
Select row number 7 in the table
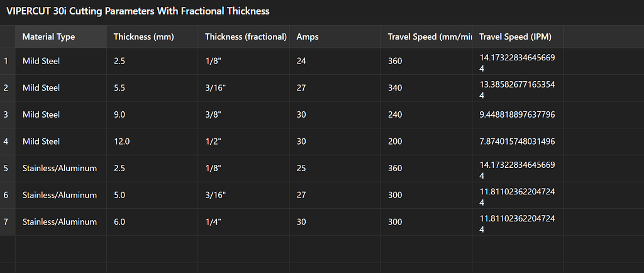coord(6,222)
